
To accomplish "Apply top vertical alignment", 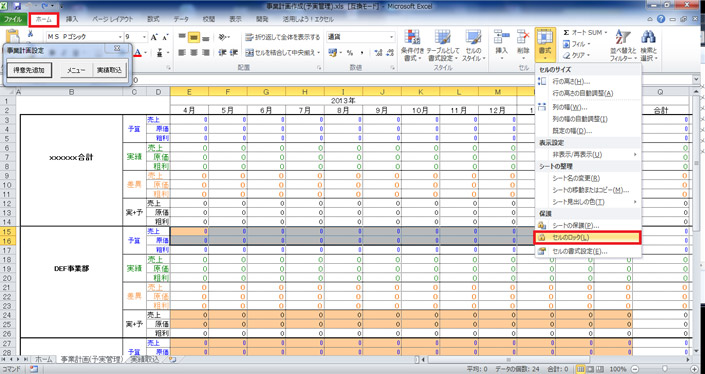I will tap(182, 37).
